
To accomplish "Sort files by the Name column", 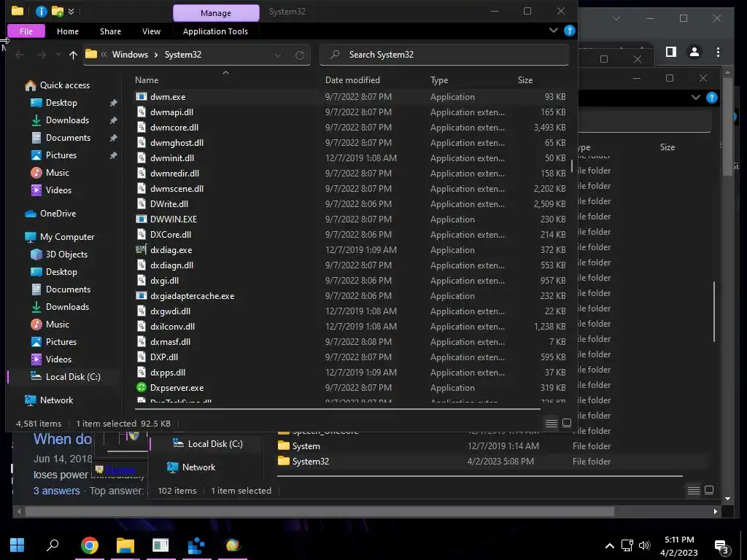I will click(x=147, y=80).
